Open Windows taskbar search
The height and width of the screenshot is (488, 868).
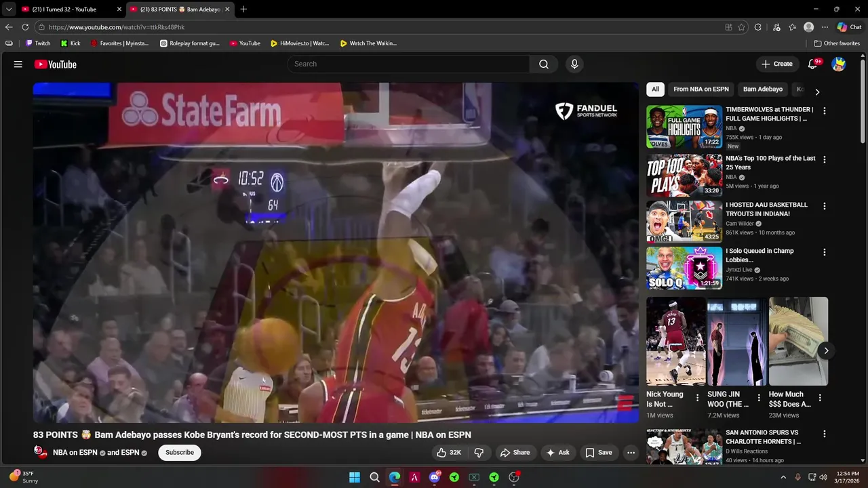[x=374, y=477]
